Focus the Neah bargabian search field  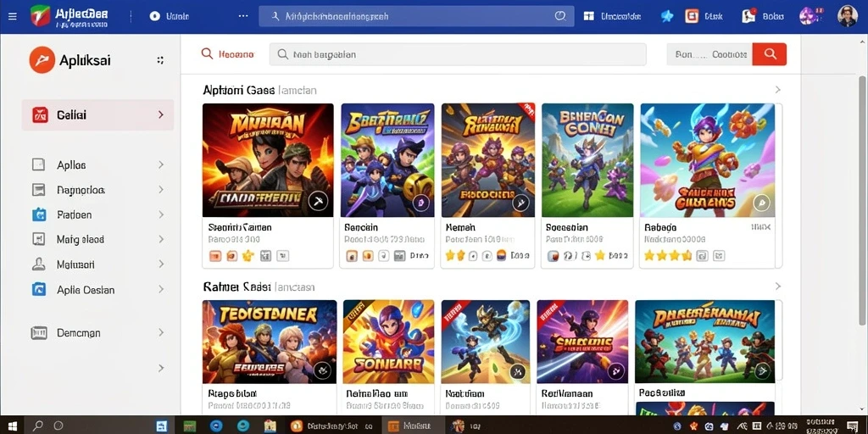(x=457, y=54)
